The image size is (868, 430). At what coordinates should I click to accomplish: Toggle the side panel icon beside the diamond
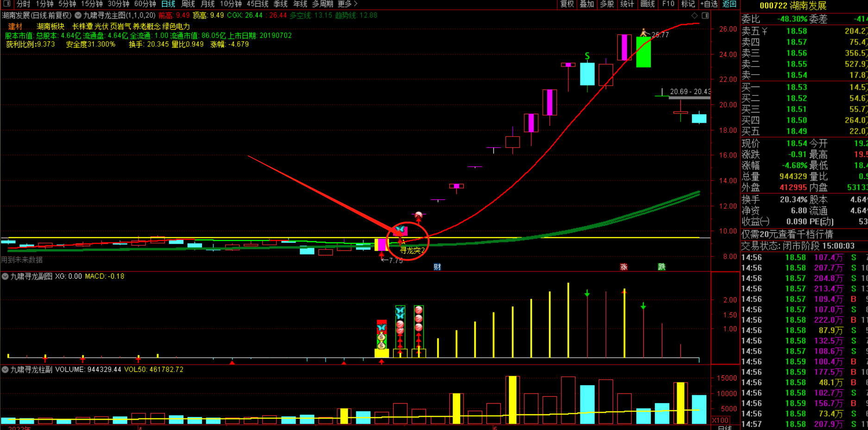click(705, 16)
